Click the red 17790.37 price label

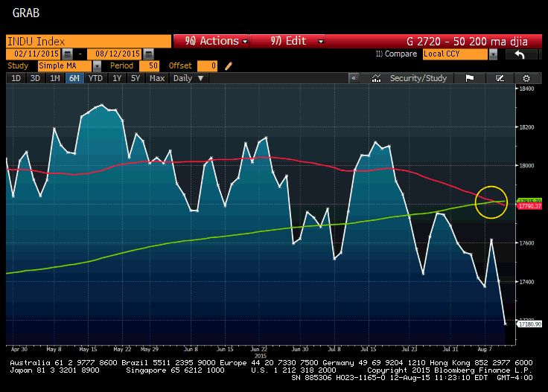click(x=529, y=206)
